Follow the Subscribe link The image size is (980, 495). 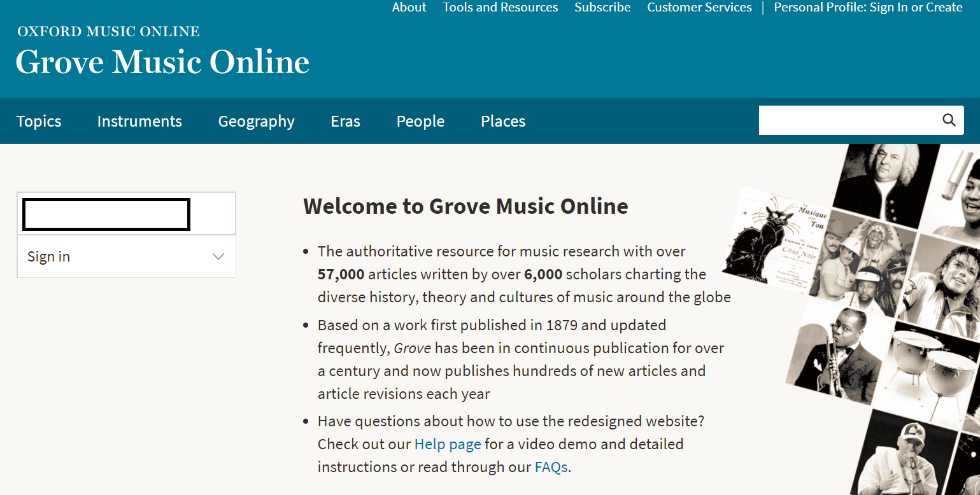(x=602, y=7)
